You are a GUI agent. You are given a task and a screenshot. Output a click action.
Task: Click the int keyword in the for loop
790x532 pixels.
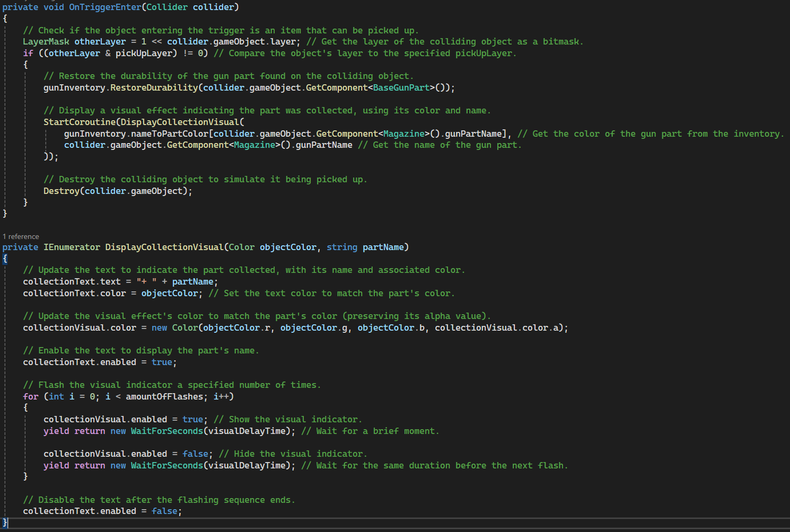pos(56,396)
